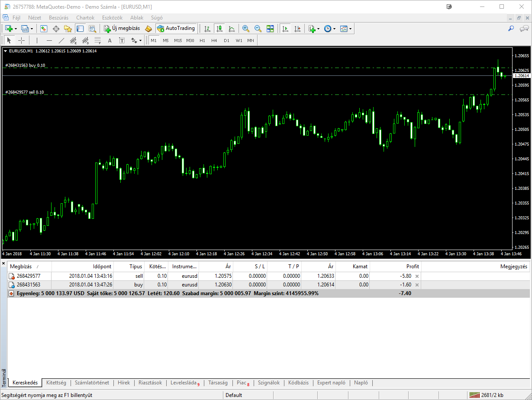
Task: Click the connection status 2681/2 kb indicator
Action: [487, 395]
